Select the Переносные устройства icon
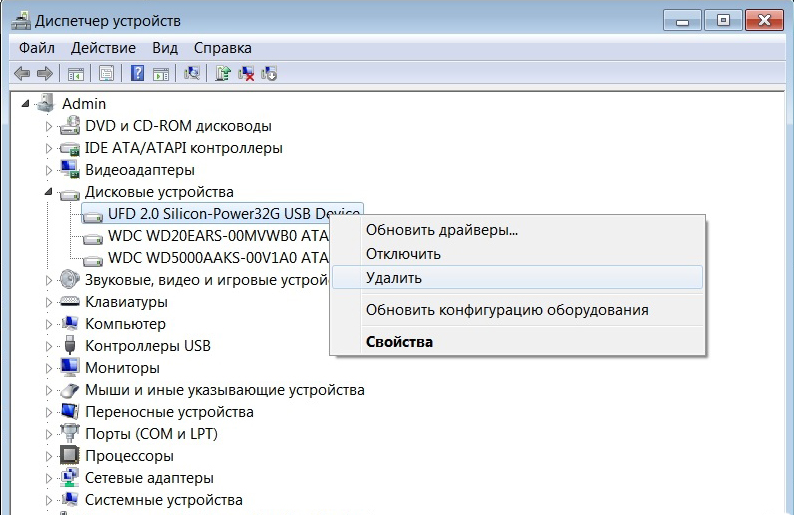Image resolution: width=794 pixels, height=515 pixels. point(70,411)
